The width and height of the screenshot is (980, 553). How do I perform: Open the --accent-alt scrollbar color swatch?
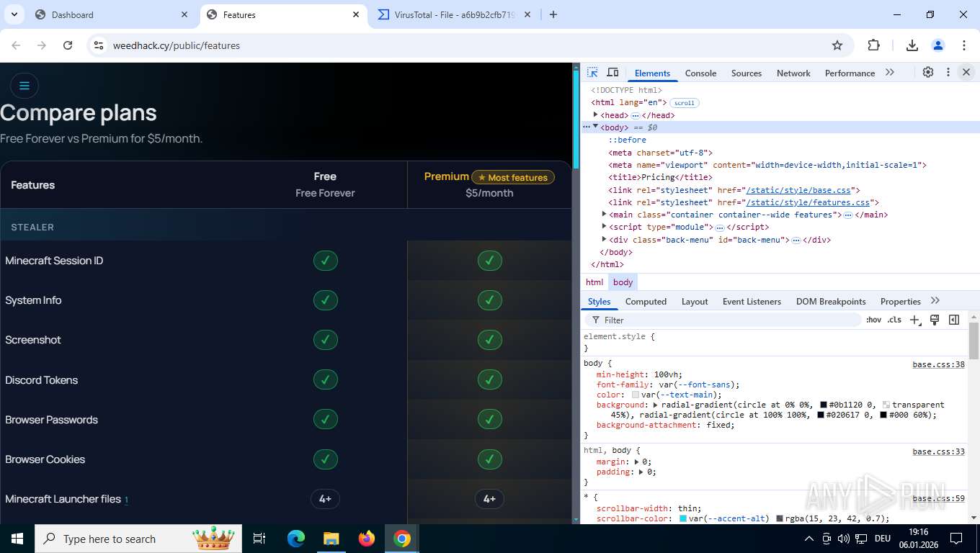coord(683,518)
